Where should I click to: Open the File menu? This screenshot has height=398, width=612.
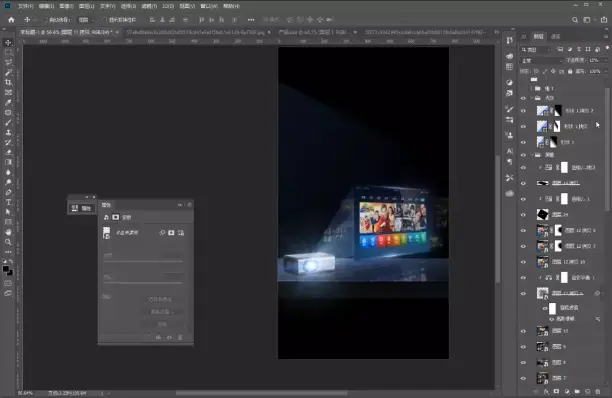point(26,6)
